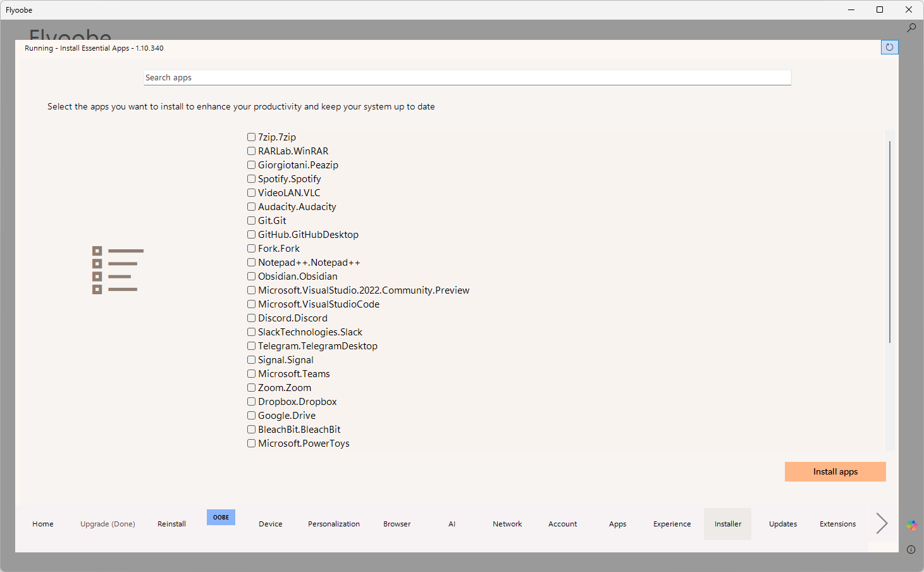Click the info circle icon at bottom right

tap(911, 549)
